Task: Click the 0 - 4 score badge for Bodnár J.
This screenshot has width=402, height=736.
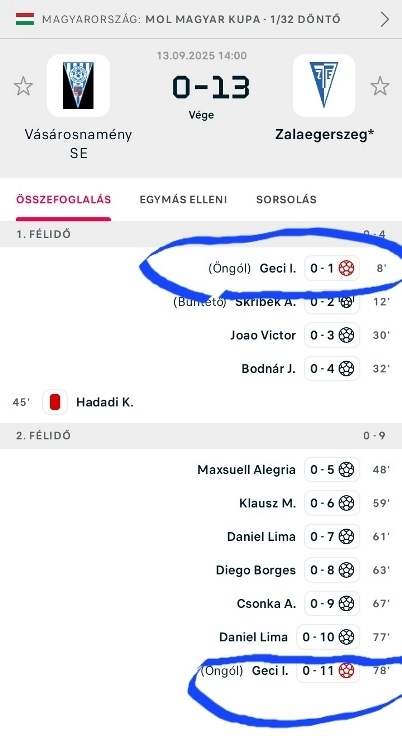Action: pos(332,368)
